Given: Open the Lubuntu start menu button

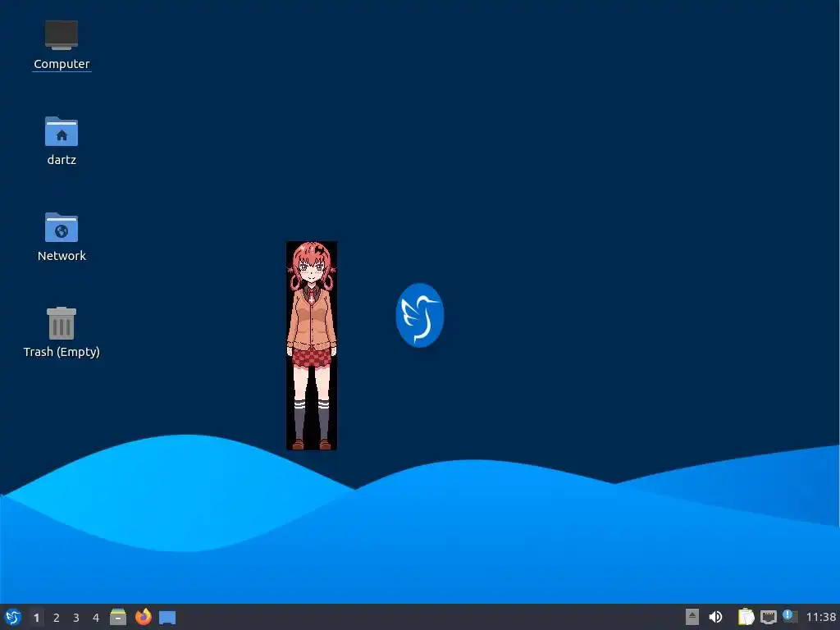Looking at the screenshot, I should [x=13, y=617].
